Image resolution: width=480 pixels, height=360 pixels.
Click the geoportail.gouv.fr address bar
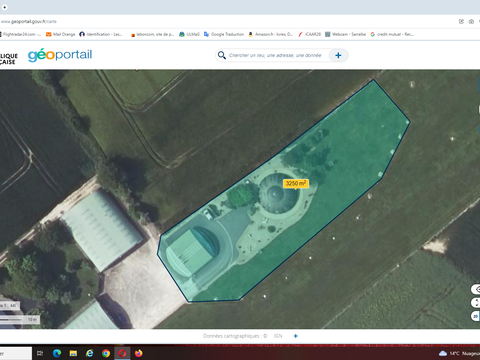coord(28,21)
